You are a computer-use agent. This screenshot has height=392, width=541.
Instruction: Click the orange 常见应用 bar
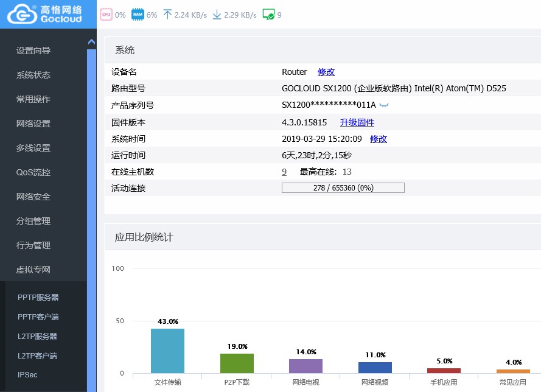pos(513,371)
